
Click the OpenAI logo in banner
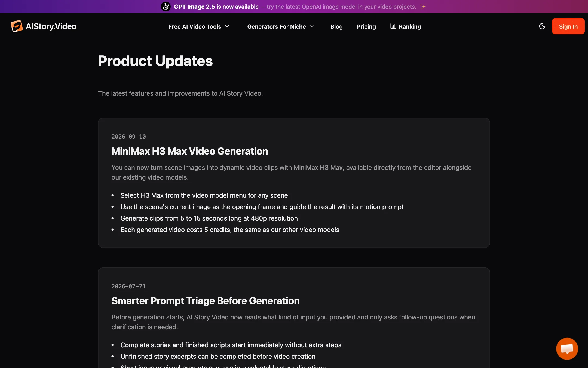[x=166, y=7]
